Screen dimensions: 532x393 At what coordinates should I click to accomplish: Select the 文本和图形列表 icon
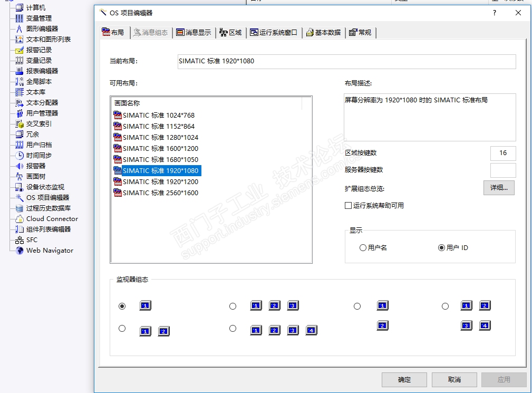click(x=20, y=39)
